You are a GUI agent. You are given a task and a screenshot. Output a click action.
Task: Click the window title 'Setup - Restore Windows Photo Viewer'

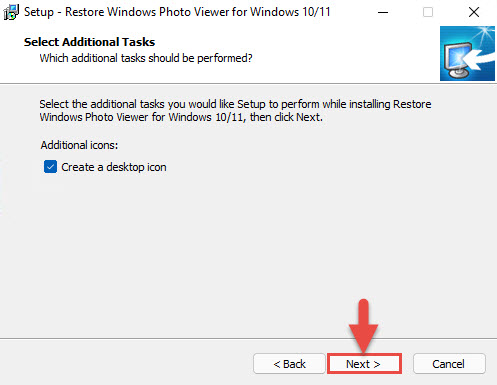tap(177, 12)
